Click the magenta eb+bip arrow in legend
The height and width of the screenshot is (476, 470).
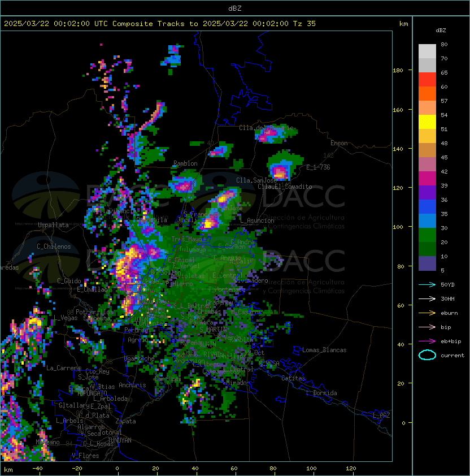(427, 341)
